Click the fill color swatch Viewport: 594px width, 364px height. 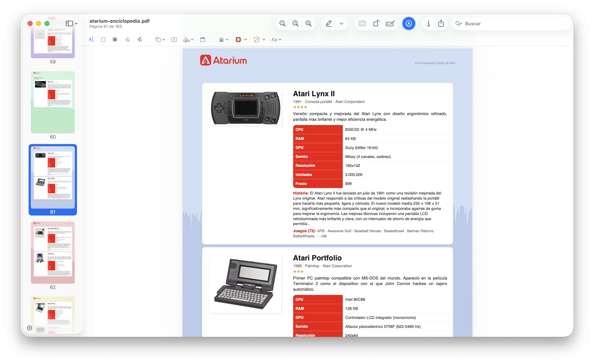(x=256, y=40)
